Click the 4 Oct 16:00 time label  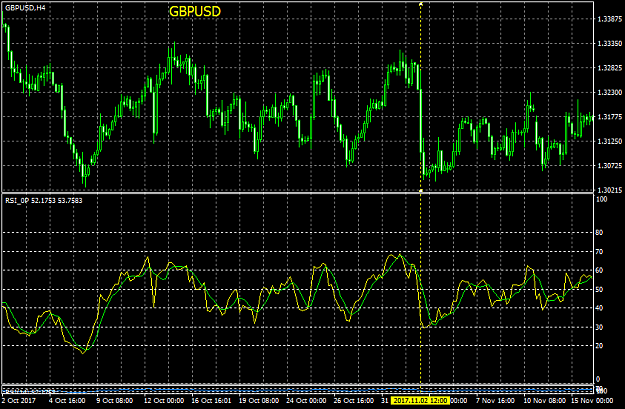coord(67,401)
